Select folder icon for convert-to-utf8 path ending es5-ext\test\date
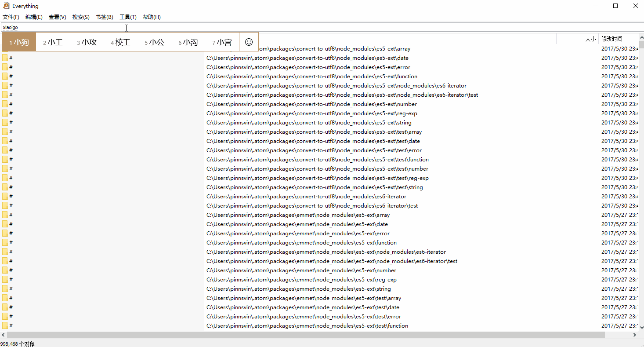 coord(5,141)
